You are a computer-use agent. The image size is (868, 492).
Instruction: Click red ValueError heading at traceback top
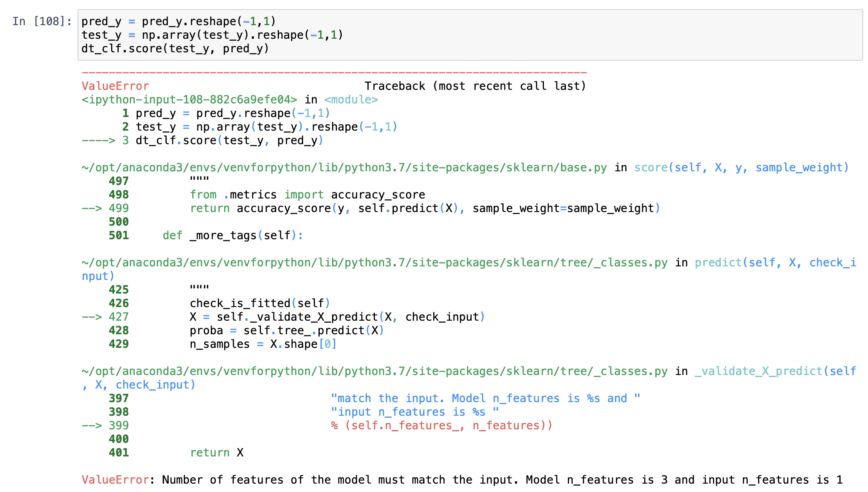click(x=115, y=86)
